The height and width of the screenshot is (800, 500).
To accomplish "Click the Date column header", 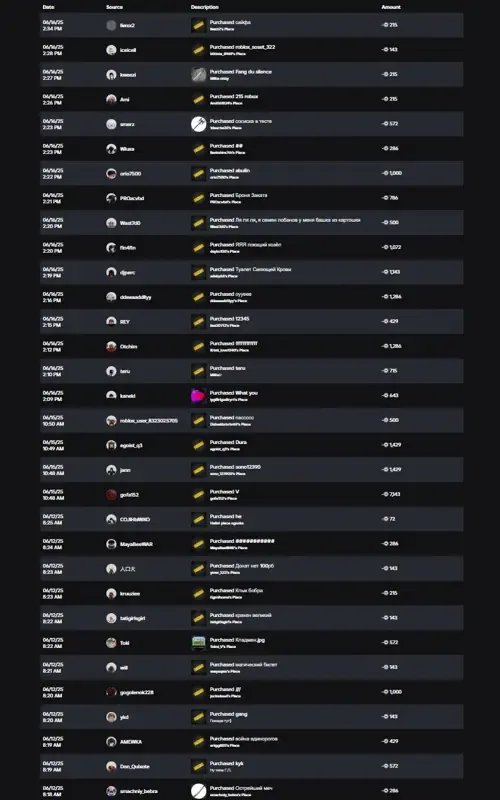I will click(x=48, y=7).
